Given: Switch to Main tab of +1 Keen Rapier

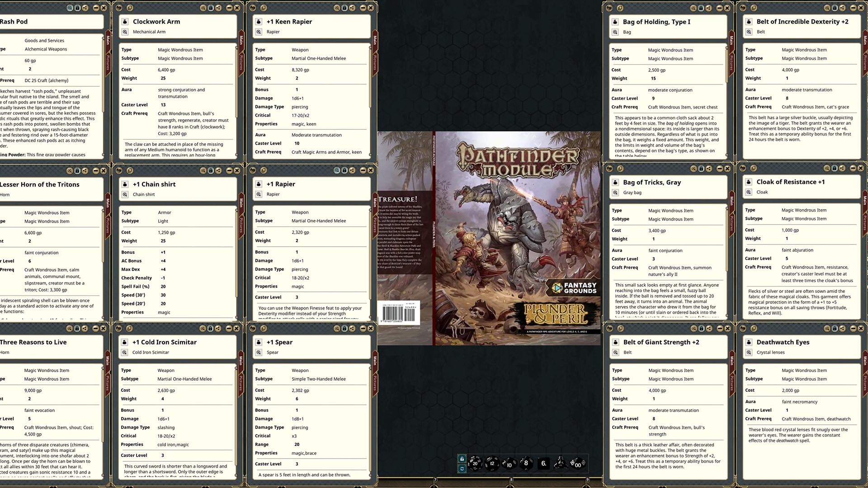Looking at the screenshot, I should pos(375,40).
